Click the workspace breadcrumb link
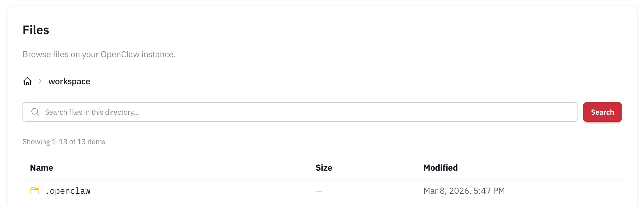Viewport: 644px width, 206px height. point(69,81)
